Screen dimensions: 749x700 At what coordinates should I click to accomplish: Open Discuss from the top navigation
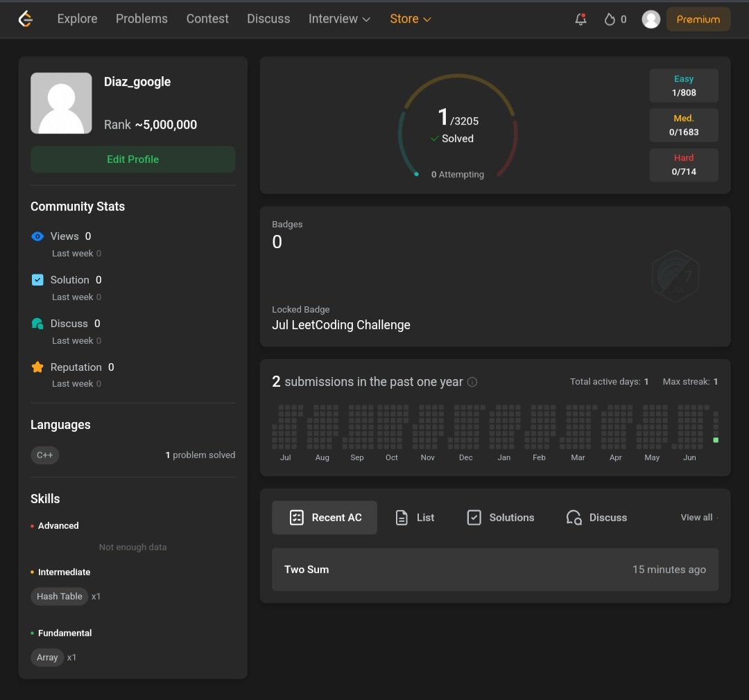coord(268,19)
